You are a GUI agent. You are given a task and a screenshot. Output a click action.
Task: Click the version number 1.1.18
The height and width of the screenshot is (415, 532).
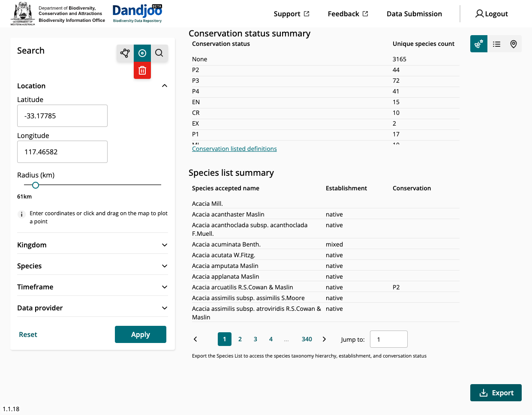coord(11,409)
